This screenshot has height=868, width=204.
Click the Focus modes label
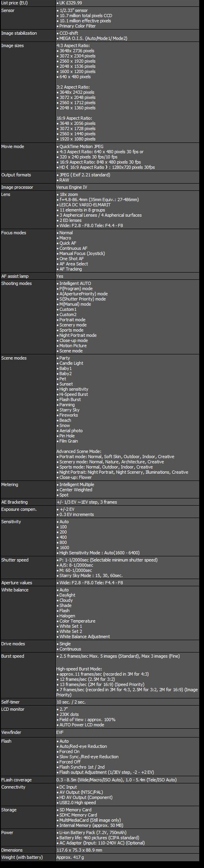(x=14, y=233)
